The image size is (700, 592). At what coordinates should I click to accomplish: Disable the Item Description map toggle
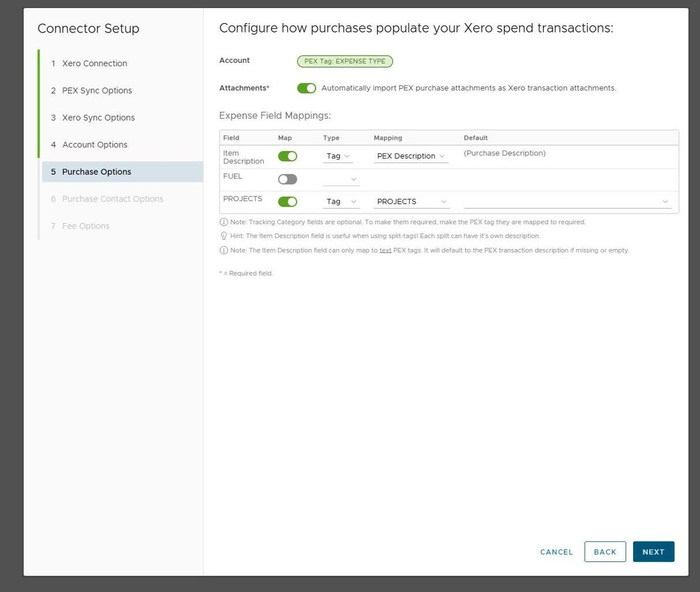(x=287, y=156)
